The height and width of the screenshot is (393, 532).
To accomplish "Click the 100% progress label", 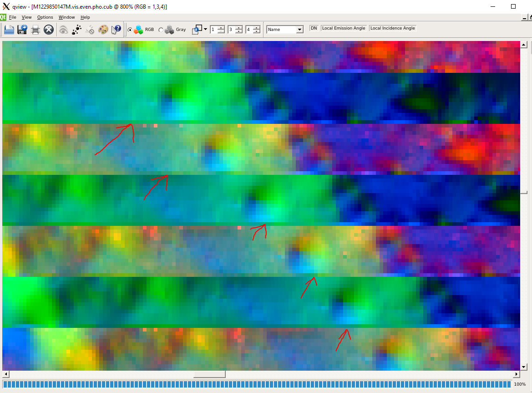I will click(520, 384).
